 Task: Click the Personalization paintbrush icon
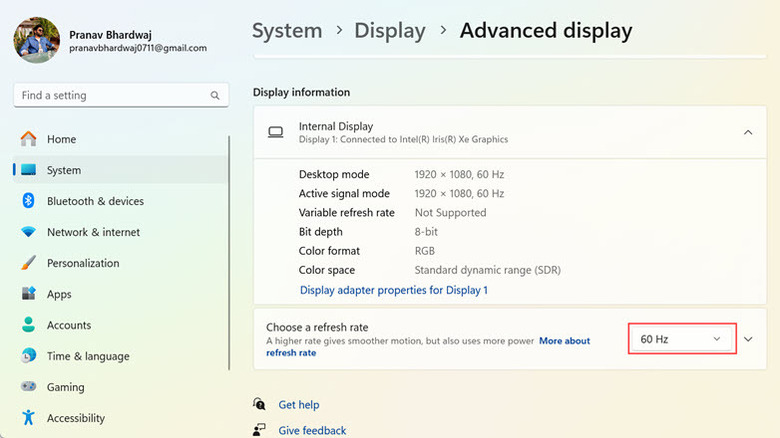pyautogui.click(x=28, y=263)
